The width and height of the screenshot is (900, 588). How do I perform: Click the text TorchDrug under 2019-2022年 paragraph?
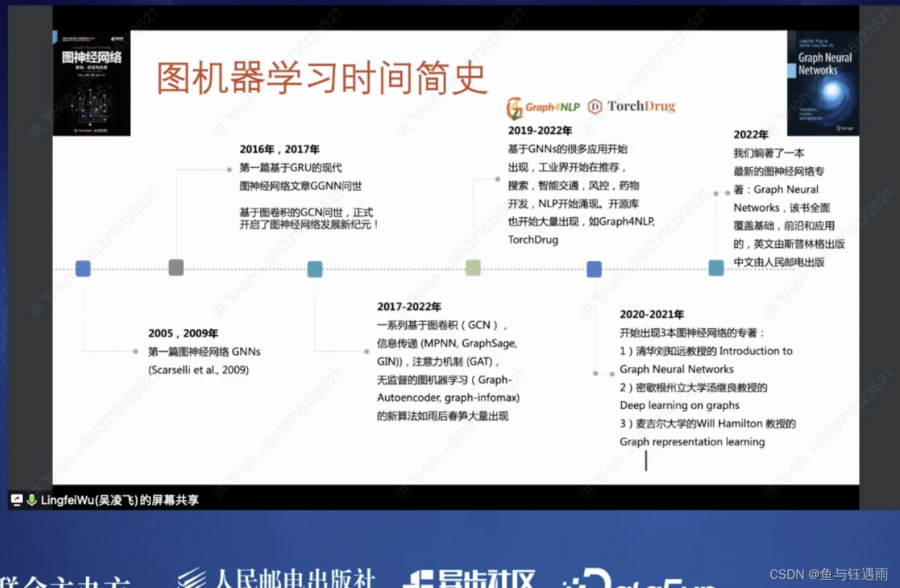533,239
